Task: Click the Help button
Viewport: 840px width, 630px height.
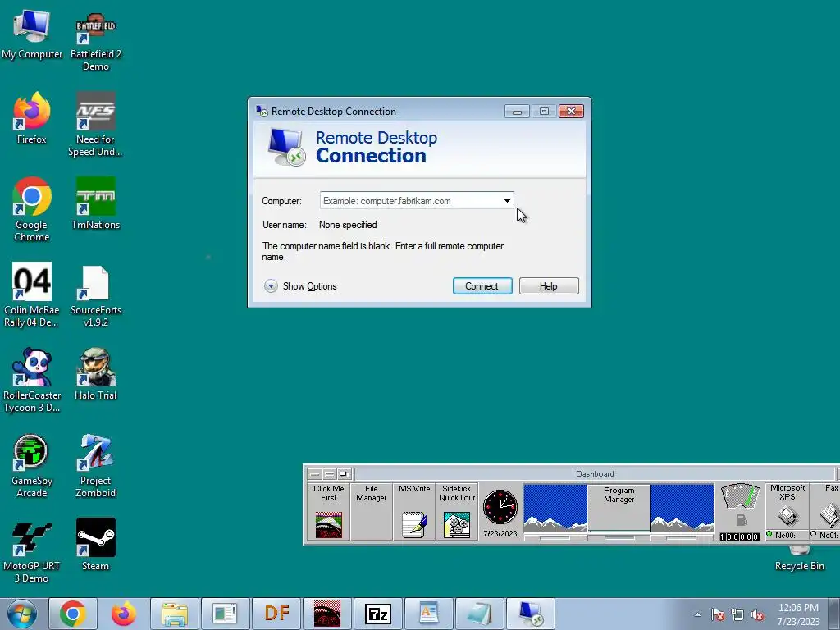Action: point(549,286)
